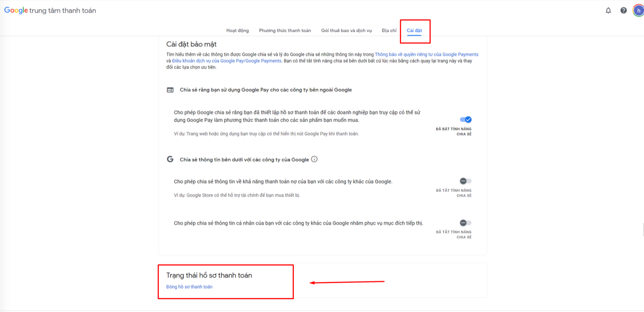Screen dimensions: 644x312
Task: Open Google Payments privacy notice link
Action: tap(427, 54)
